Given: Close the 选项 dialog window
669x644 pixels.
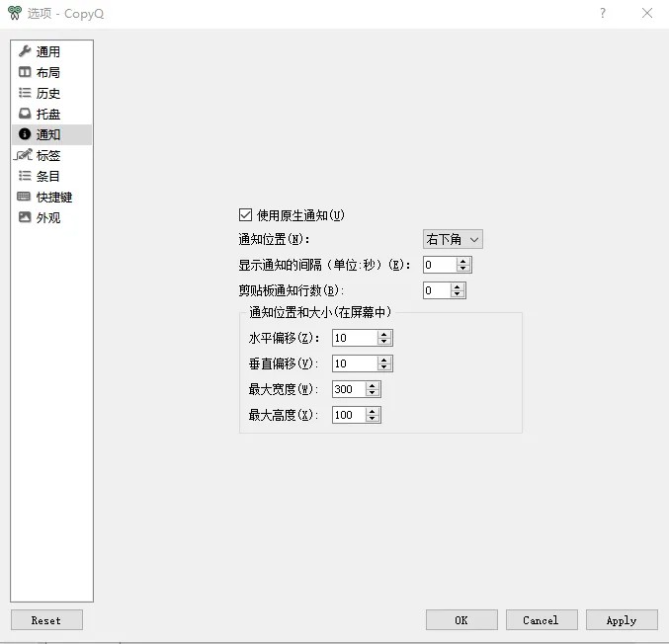Looking at the screenshot, I should click(x=647, y=13).
